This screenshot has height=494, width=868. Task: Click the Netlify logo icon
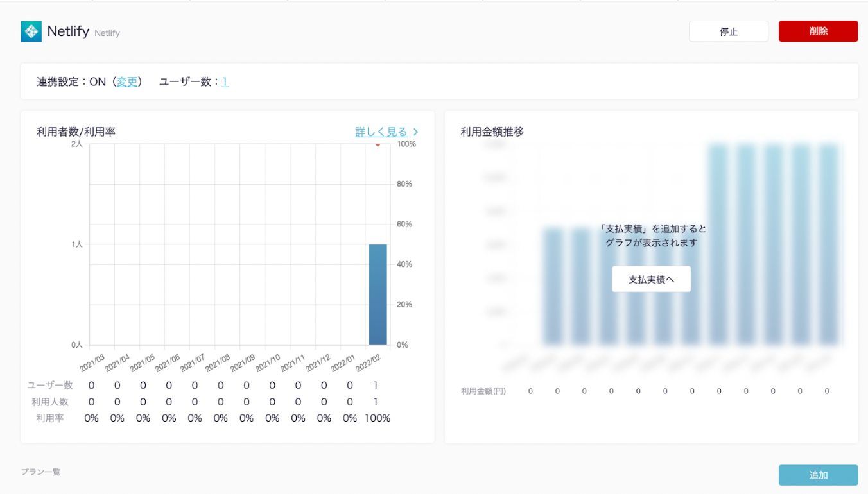(31, 31)
